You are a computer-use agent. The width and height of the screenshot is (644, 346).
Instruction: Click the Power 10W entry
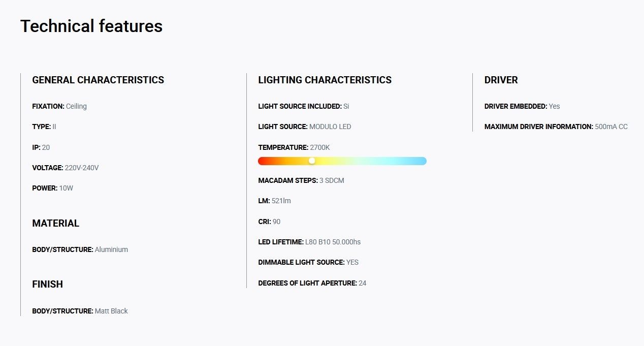pos(53,188)
